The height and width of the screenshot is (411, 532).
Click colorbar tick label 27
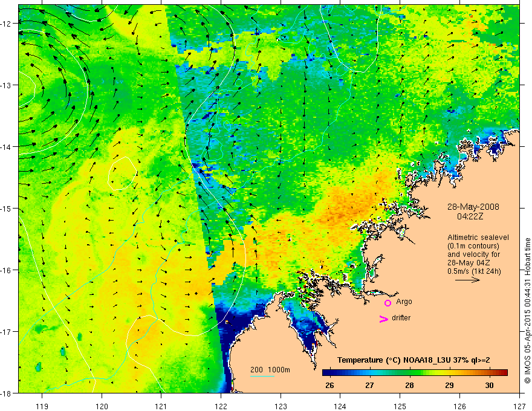[369, 385]
